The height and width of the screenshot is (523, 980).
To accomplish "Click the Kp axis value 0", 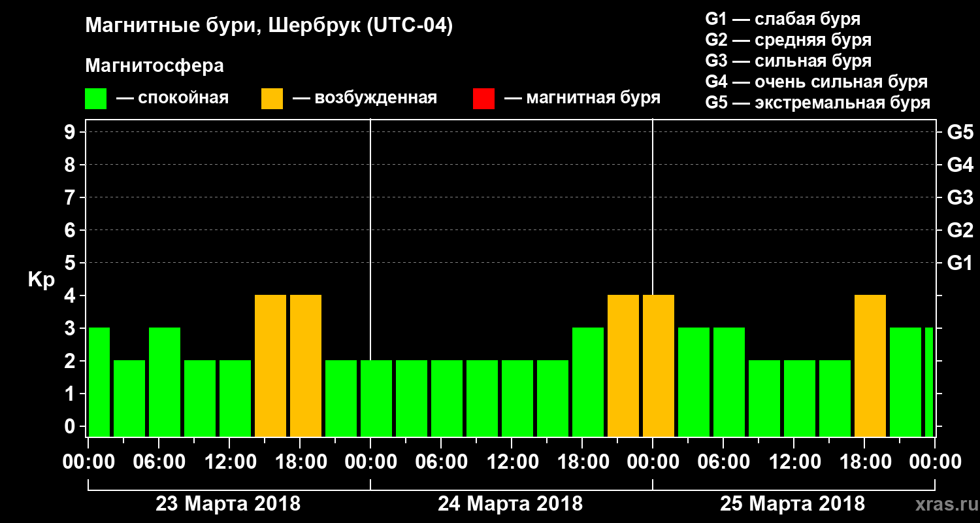I will tap(71, 426).
